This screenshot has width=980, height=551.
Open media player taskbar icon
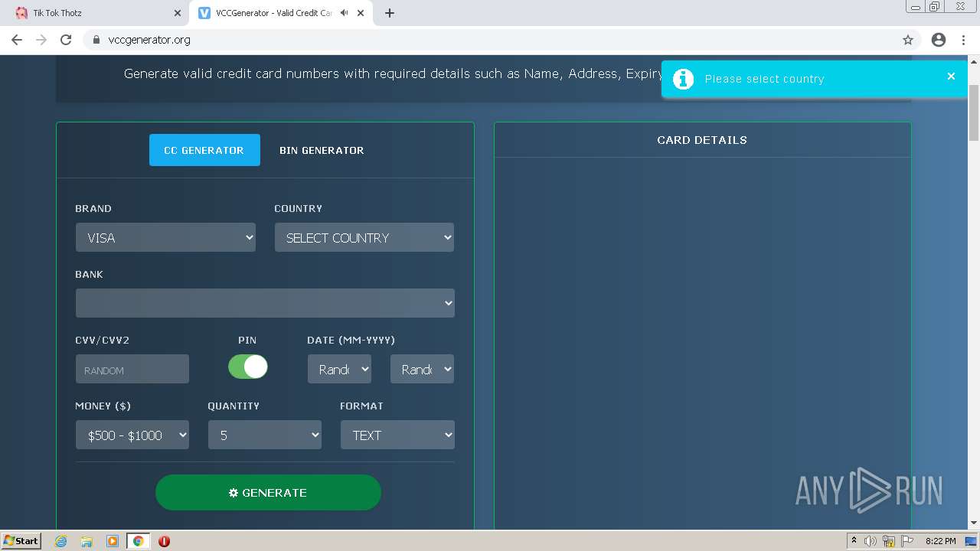[113, 541]
